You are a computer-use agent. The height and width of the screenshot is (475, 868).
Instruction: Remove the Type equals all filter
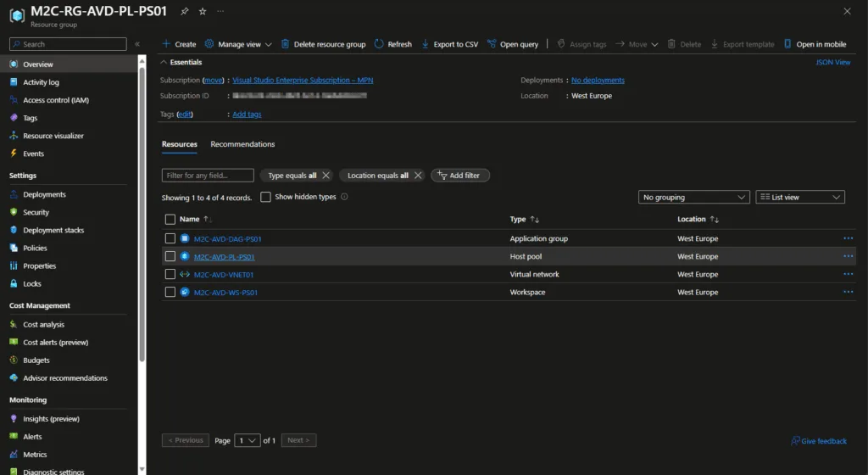[326, 176]
